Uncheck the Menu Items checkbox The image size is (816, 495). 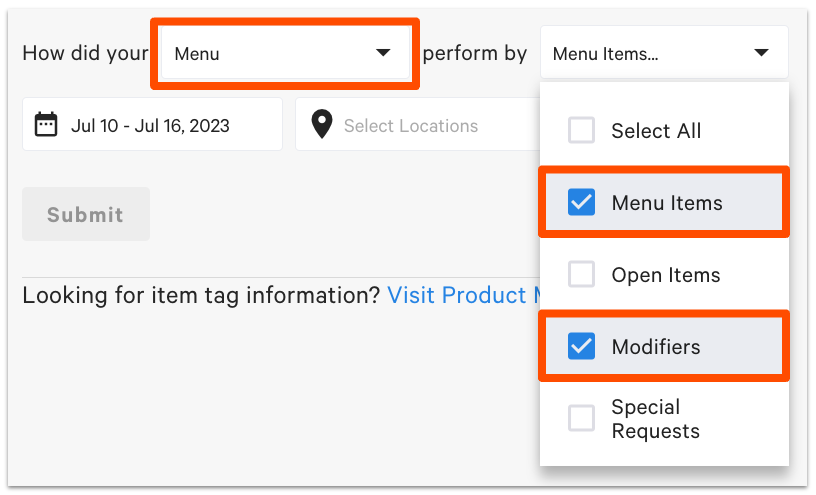[581, 203]
